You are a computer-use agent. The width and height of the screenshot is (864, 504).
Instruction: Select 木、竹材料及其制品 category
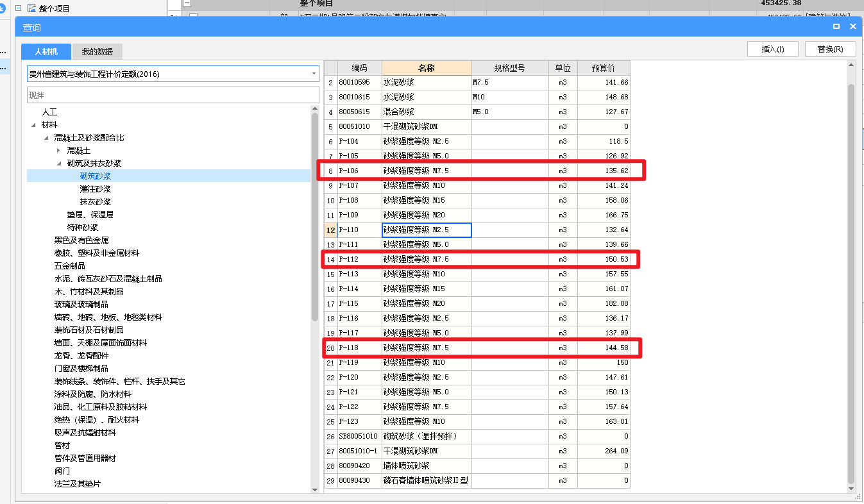pyautogui.click(x=89, y=292)
